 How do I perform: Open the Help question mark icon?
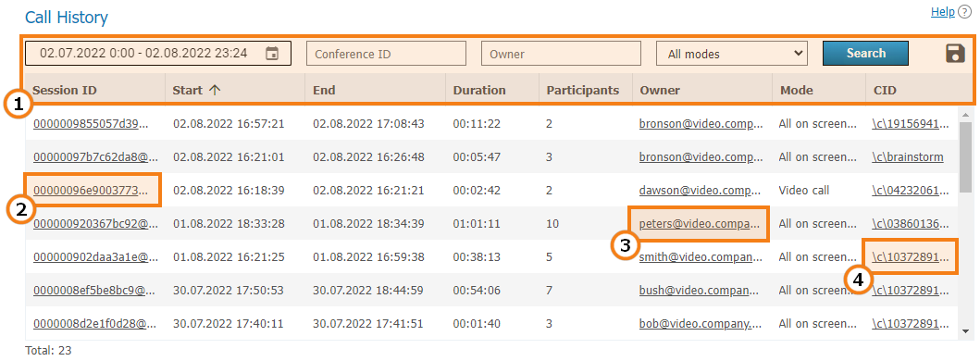(x=964, y=11)
